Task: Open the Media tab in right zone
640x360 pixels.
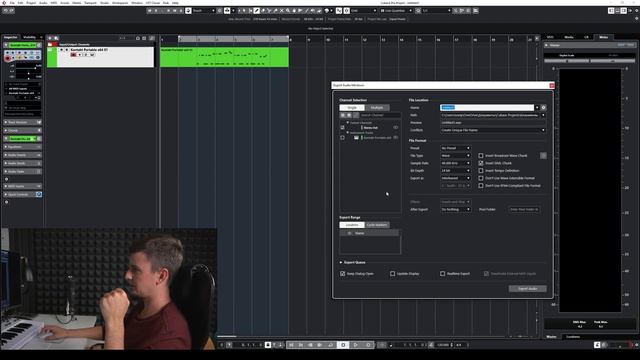Action: tap(569, 37)
